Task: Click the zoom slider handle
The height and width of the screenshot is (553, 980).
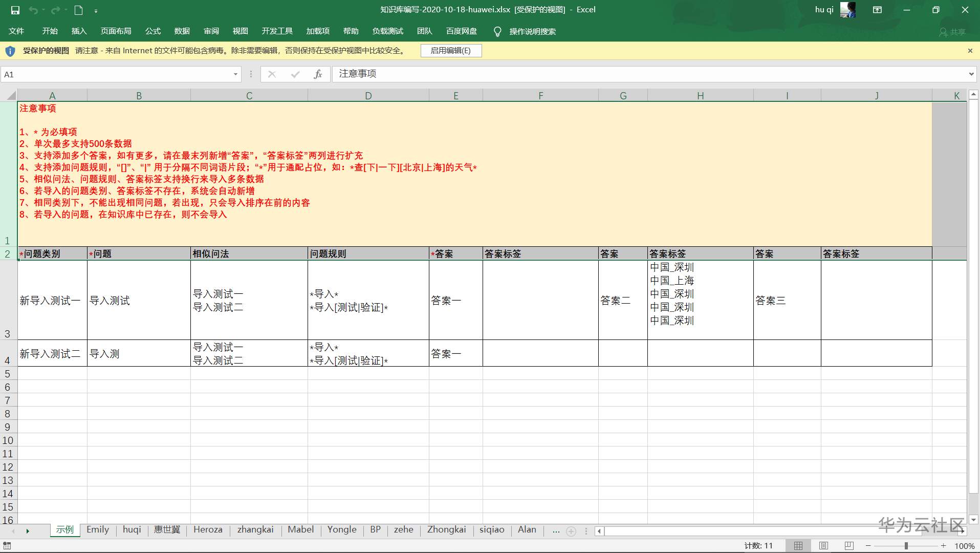Action: pyautogui.click(x=906, y=546)
